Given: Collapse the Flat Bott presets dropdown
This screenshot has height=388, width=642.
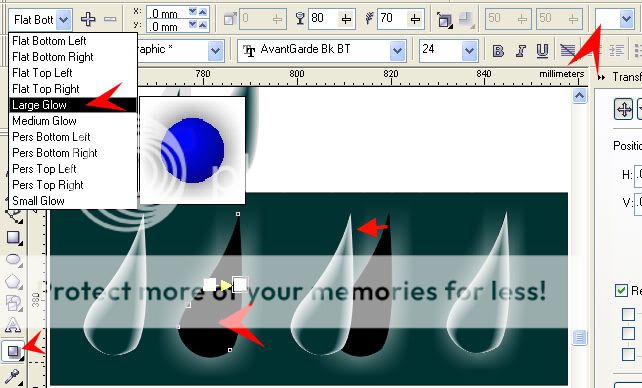Looking at the screenshot, I should pyautogui.click(x=63, y=19).
